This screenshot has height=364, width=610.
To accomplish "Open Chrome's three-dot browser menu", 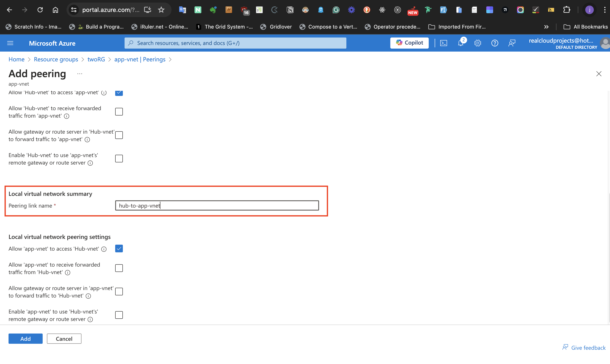I will 605,10.
